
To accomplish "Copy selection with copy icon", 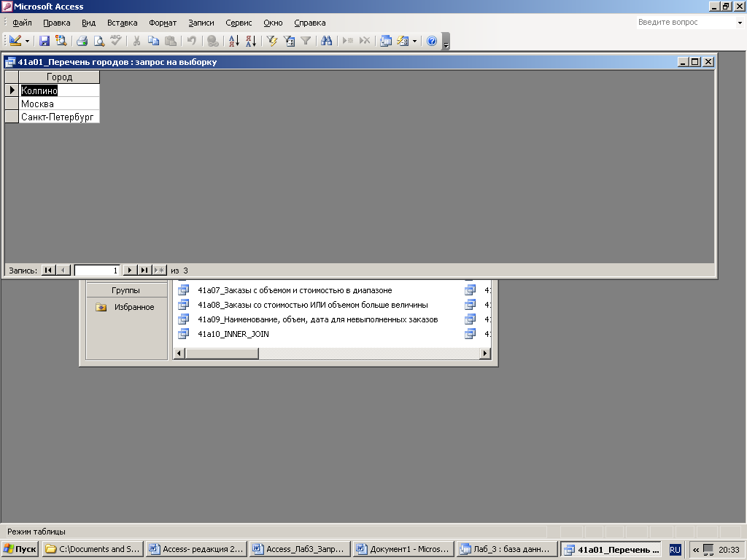I will pyautogui.click(x=153, y=41).
